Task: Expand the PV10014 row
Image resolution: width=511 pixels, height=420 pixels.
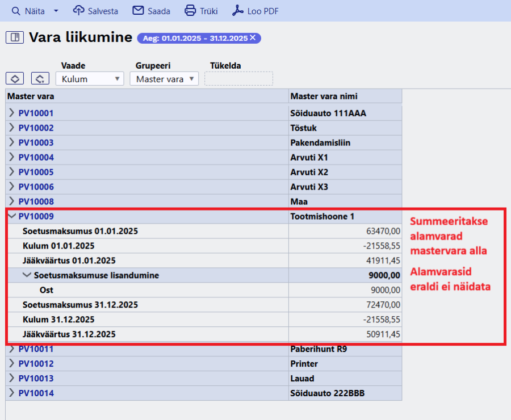Action: click(12, 393)
